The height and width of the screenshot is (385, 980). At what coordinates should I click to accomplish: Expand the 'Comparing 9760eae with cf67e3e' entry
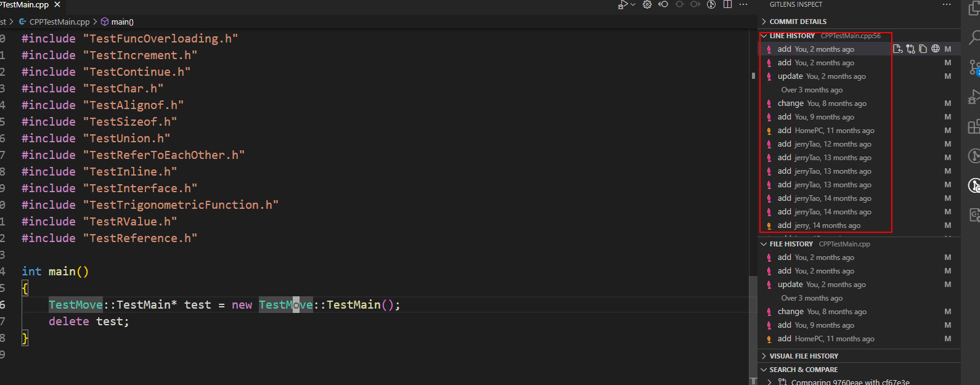click(769, 382)
